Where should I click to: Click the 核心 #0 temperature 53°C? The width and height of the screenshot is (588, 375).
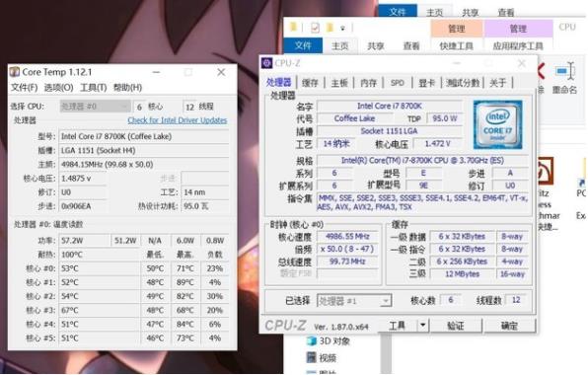point(99,268)
